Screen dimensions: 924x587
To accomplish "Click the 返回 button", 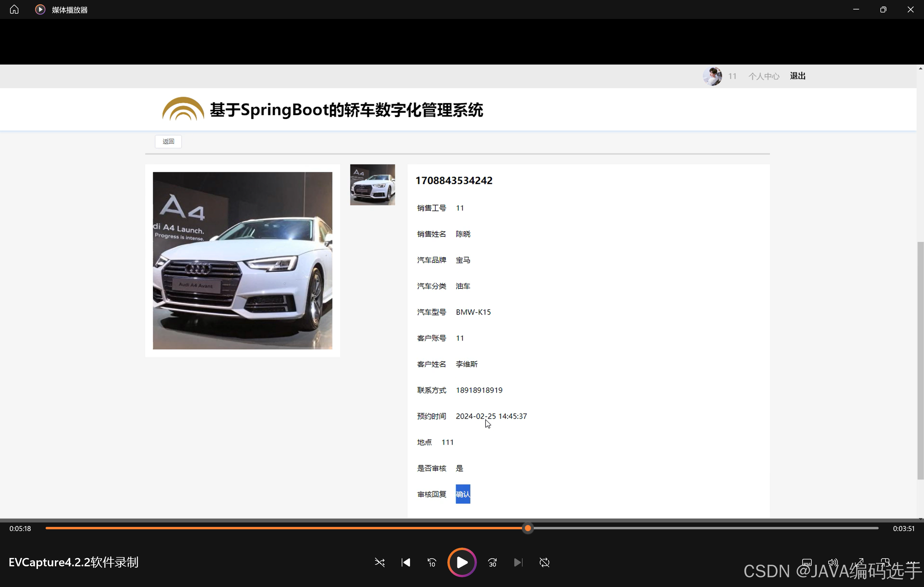I will click(168, 141).
